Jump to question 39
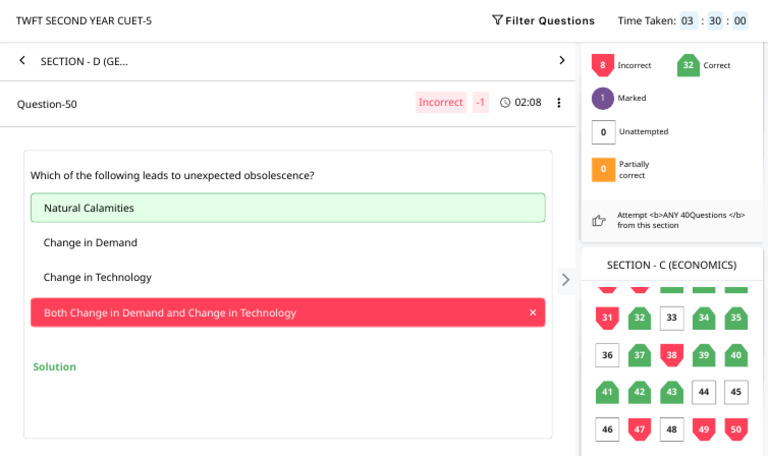This screenshot has width=768, height=456. (x=704, y=355)
